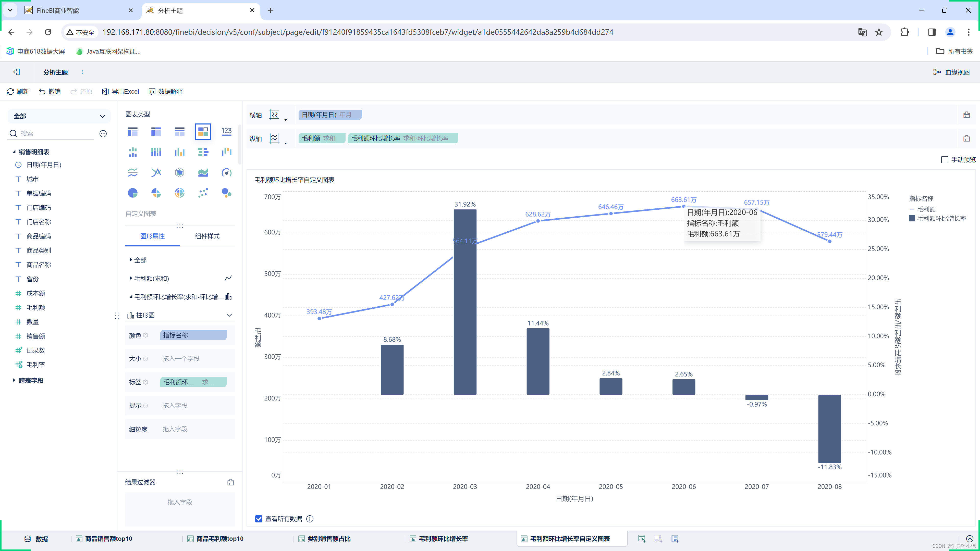Viewport: 980px width, 551px height.
Task: Select the gauge dashboard chart type
Action: (227, 173)
